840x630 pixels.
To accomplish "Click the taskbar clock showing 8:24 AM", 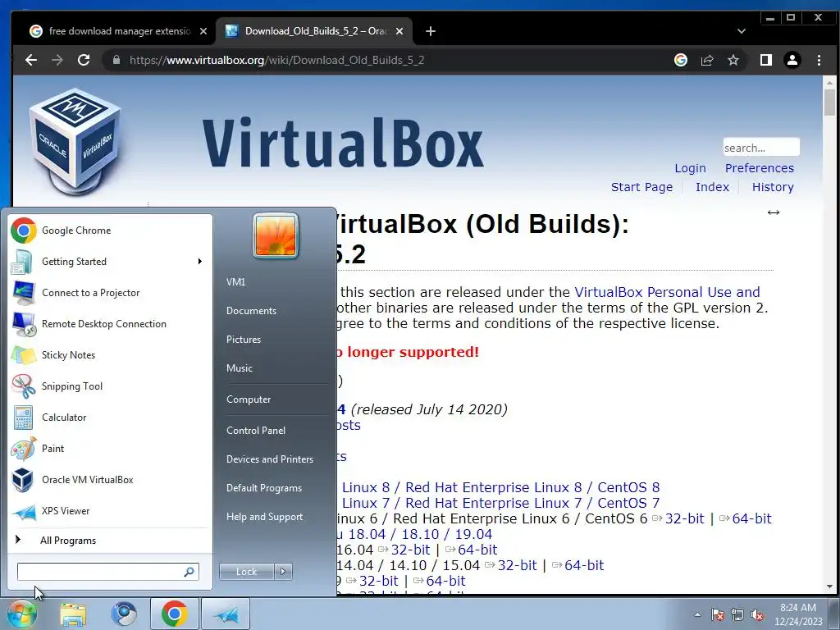I will coord(798,614).
